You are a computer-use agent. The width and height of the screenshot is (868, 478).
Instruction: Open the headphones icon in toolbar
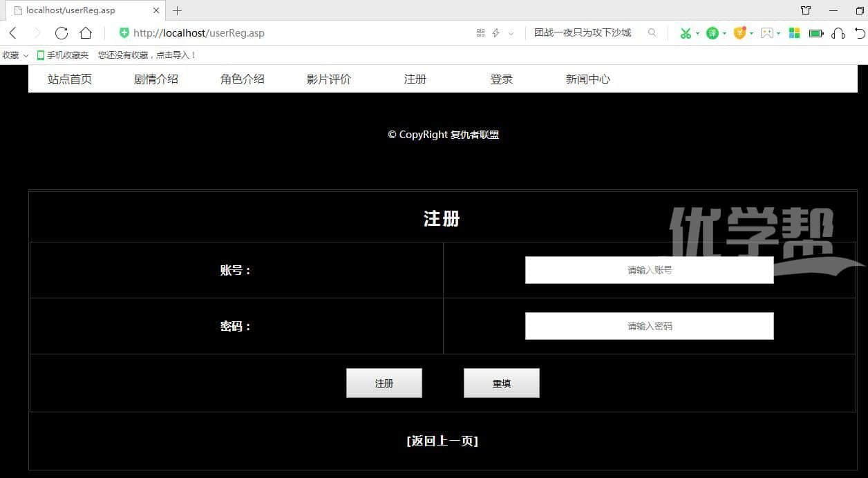(838, 33)
